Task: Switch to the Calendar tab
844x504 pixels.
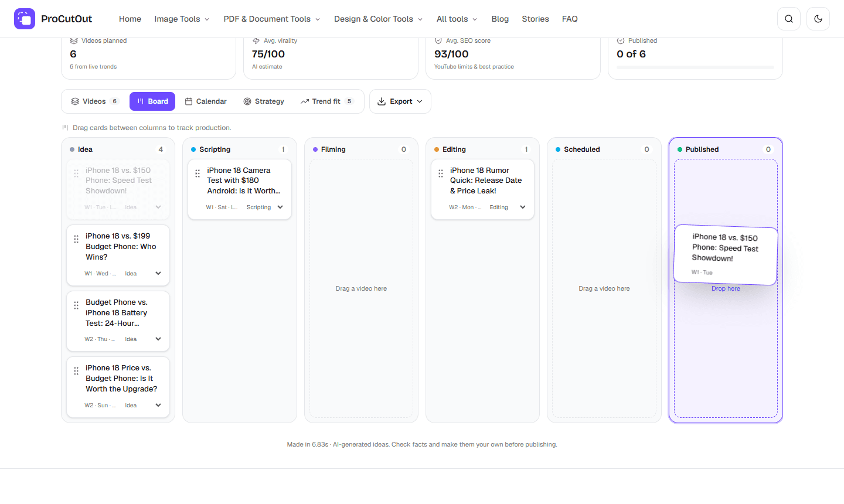Action: pos(206,101)
